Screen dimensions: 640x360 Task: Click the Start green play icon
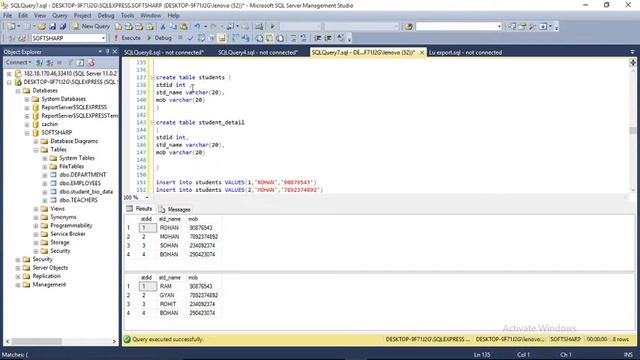pyautogui.click(x=272, y=27)
